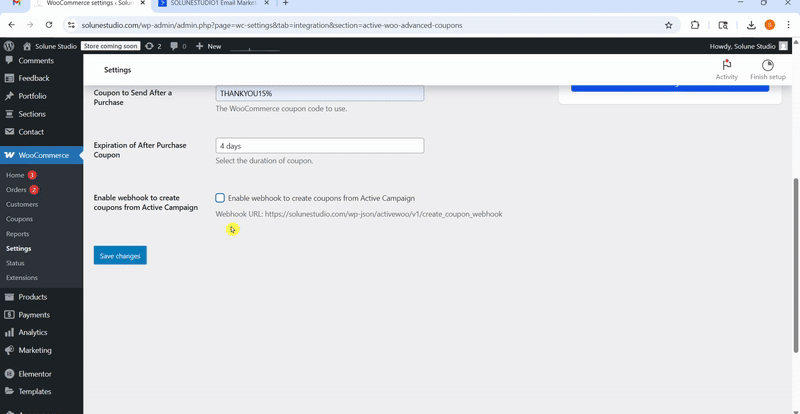Select WooCommerce sidebar menu
The height and width of the screenshot is (414, 800).
41,155
